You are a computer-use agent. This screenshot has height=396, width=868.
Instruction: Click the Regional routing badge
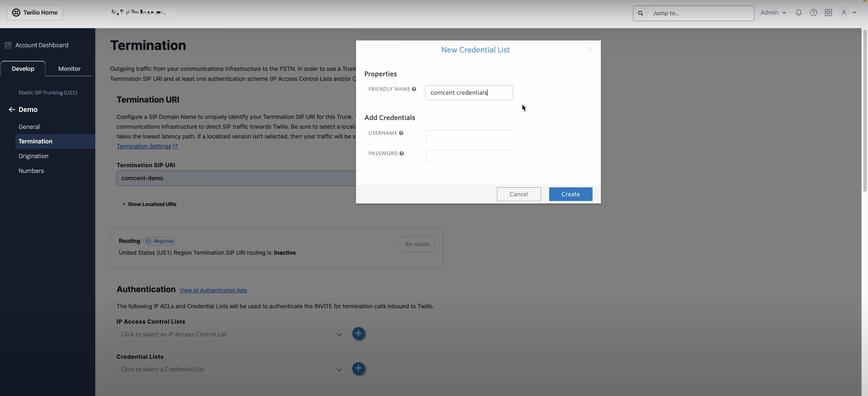click(x=159, y=241)
